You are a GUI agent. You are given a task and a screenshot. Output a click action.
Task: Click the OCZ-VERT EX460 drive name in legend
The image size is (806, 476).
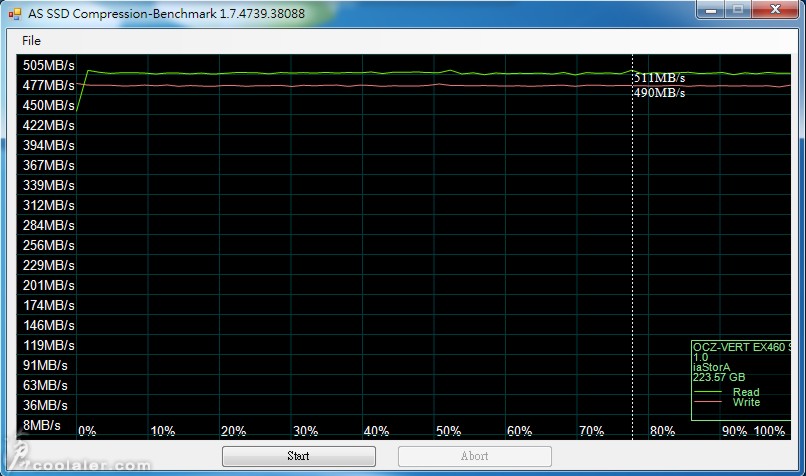(x=742, y=347)
